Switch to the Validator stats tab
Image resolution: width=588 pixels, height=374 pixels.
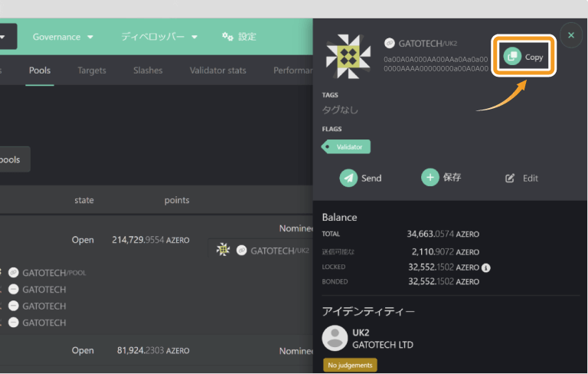[218, 71]
